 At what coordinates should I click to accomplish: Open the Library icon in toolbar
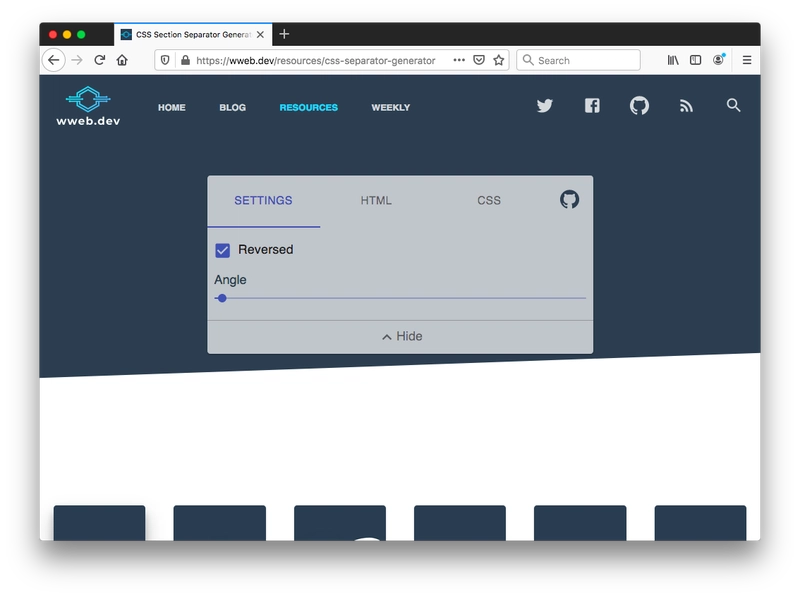[x=673, y=60]
